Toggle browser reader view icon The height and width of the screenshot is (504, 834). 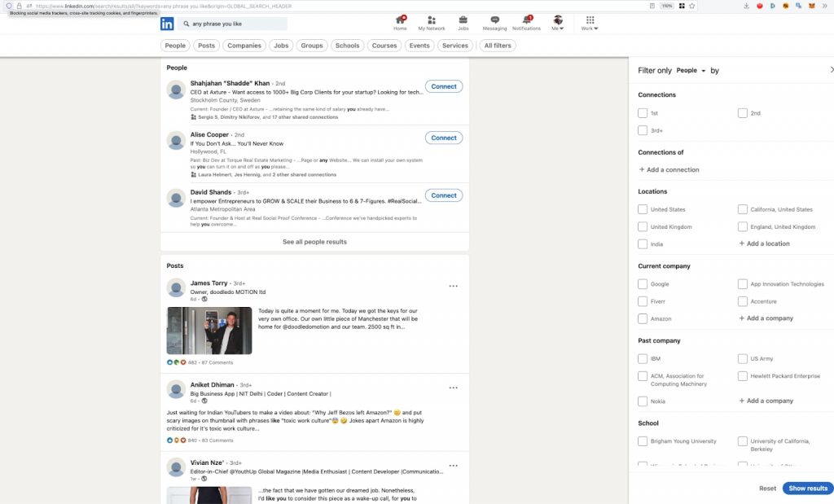coord(652,6)
